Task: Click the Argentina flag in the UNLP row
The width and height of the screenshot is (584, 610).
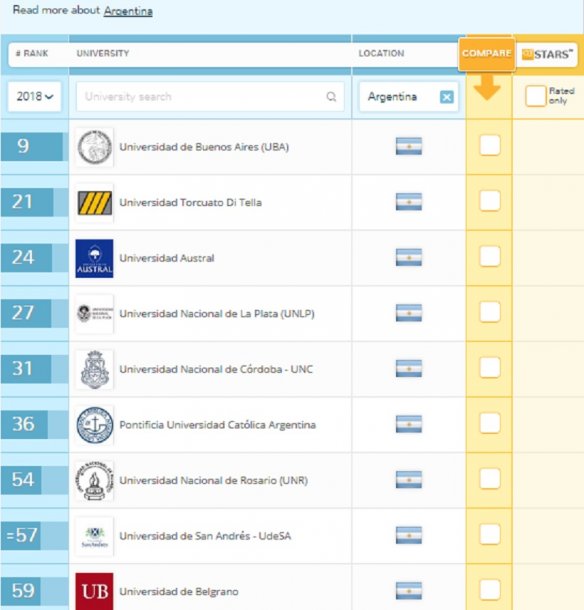Action: (409, 313)
